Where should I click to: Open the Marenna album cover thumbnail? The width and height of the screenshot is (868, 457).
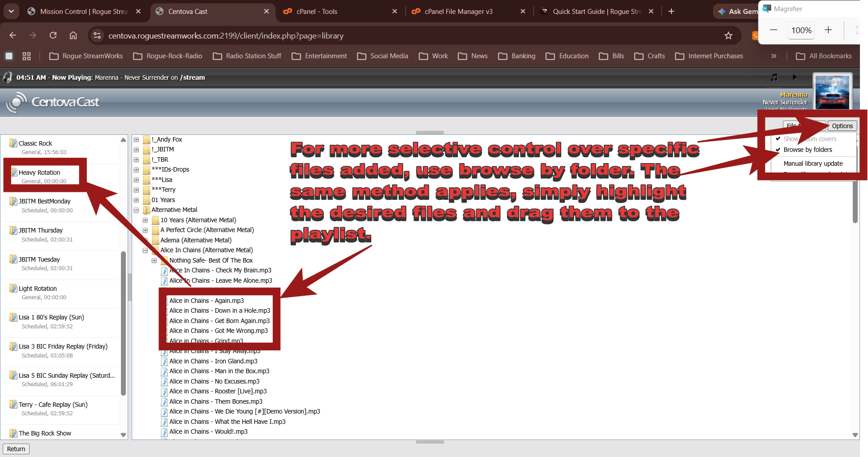tap(832, 92)
